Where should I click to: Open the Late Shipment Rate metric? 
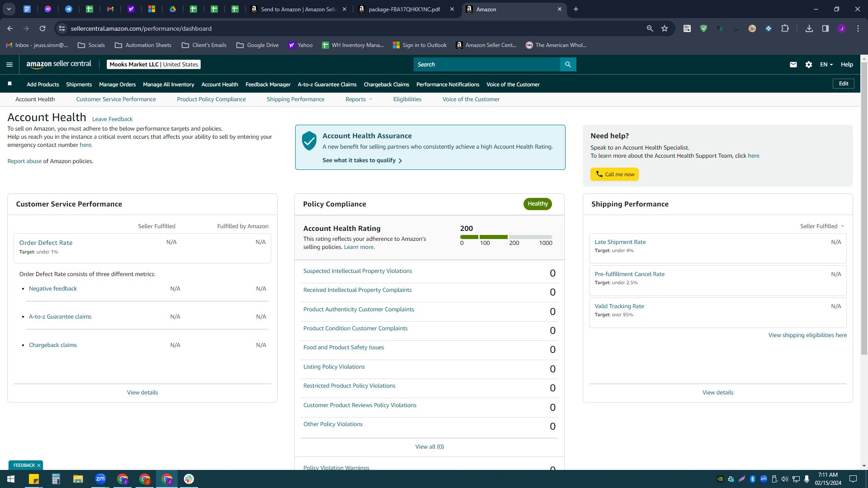(x=620, y=242)
